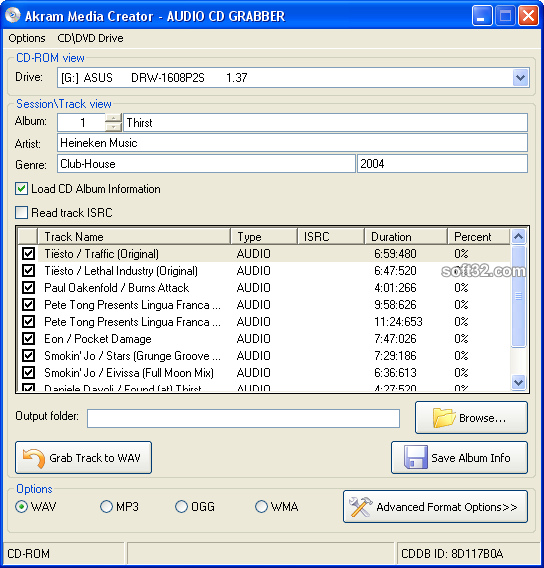Click CDDB ID: 8D117B0A in status bar
Screen dimensions: 544x568
tap(452, 554)
